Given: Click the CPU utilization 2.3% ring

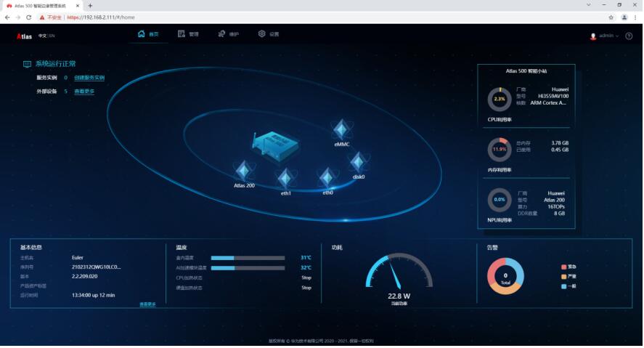Looking at the screenshot, I should (x=500, y=99).
